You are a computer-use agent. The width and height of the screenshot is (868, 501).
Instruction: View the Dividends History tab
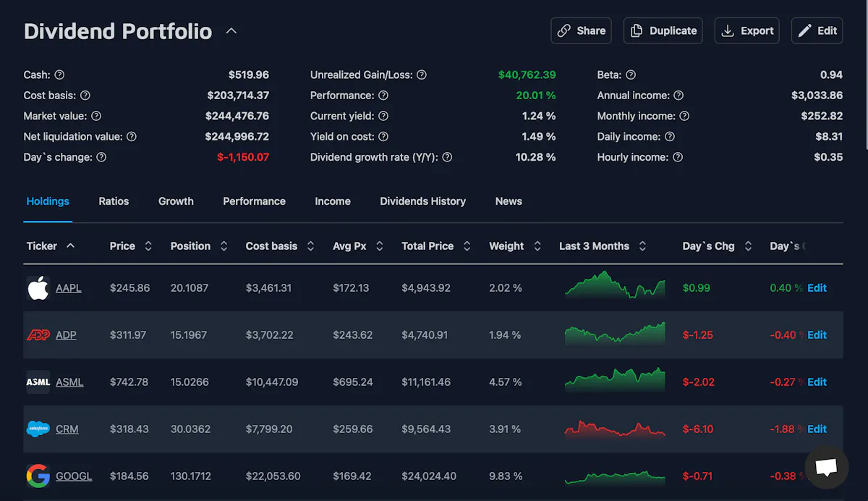click(423, 201)
